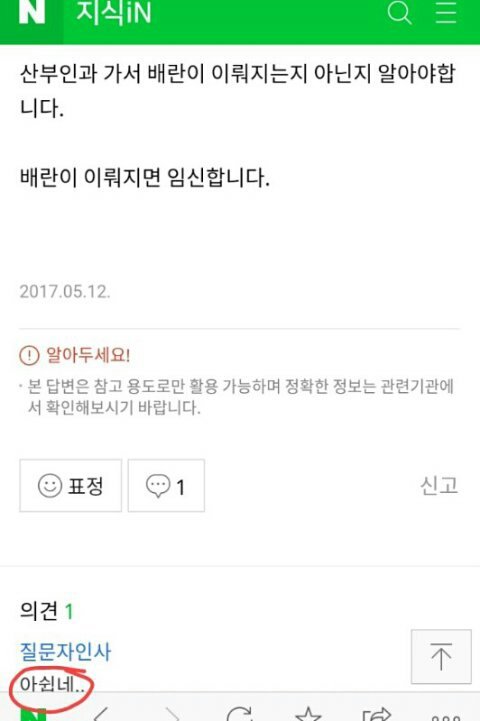Tap the browser forward arrow
This screenshot has height=721, width=480.
coord(172,714)
